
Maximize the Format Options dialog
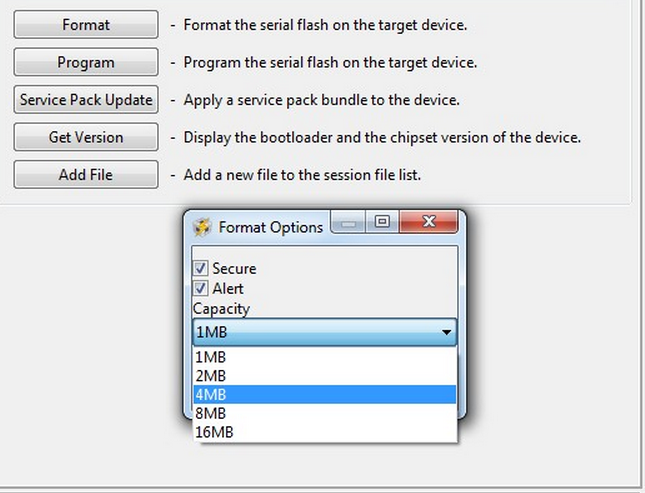[x=381, y=223]
